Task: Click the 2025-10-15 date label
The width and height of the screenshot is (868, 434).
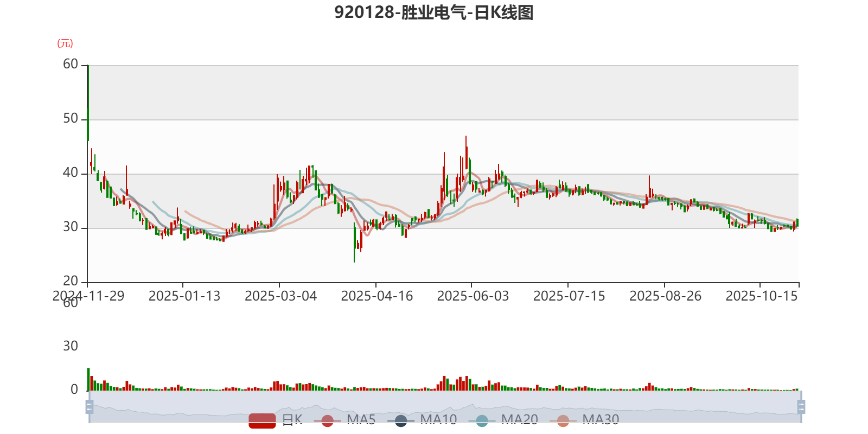Action: point(762,296)
